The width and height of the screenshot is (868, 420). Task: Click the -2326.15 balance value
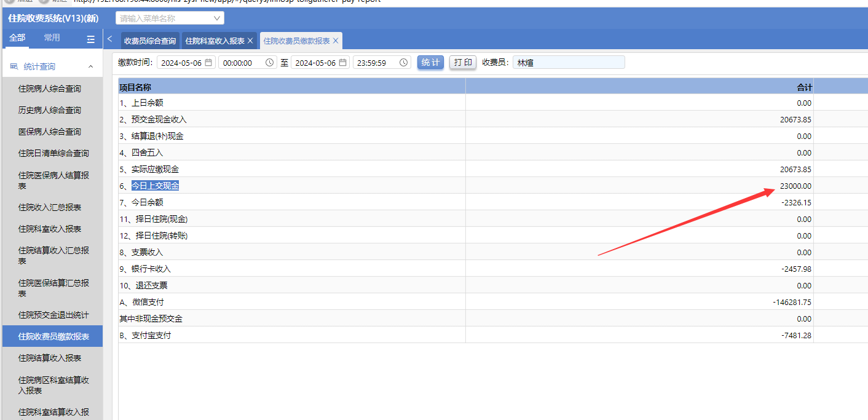797,202
